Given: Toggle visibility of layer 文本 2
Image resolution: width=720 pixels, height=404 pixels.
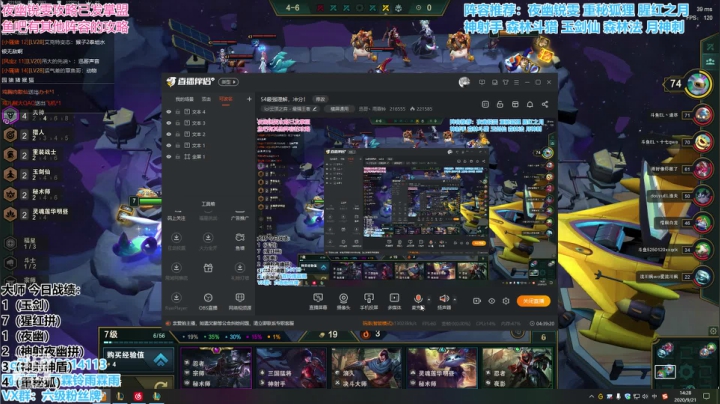Looking at the screenshot, I should coord(169,134).
